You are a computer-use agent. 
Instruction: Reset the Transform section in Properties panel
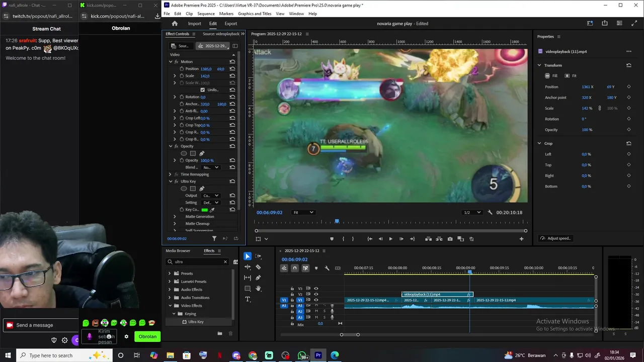point(628,65)
